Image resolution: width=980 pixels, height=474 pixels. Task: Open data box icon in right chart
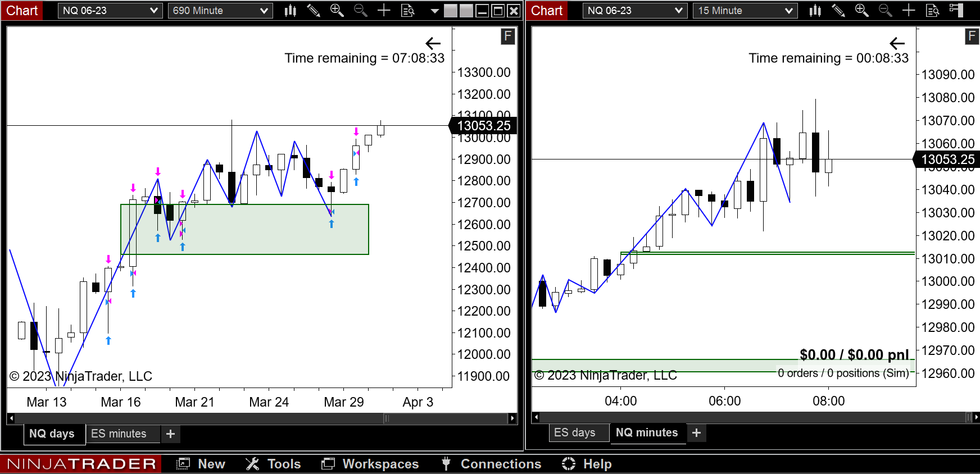tap(933, 10)
